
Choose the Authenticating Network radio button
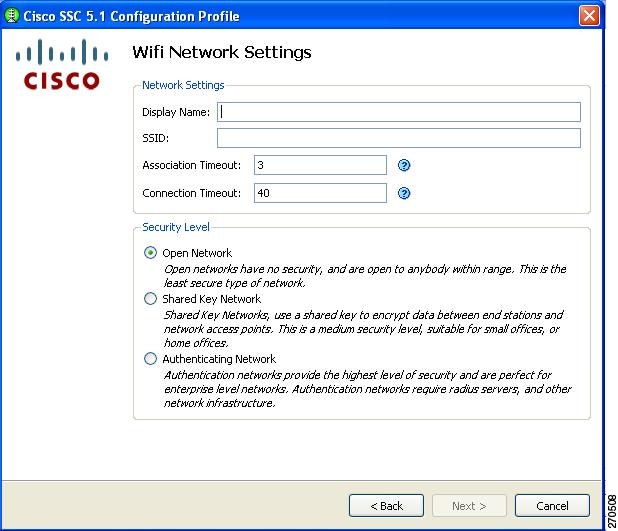click(x=150, y=359)
